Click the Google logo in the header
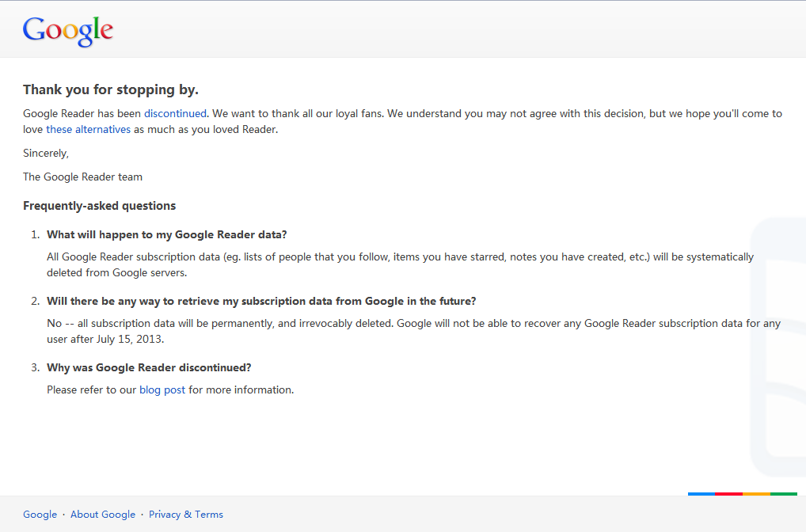Viewport: 806px width, 532px height. pos(68,30)
